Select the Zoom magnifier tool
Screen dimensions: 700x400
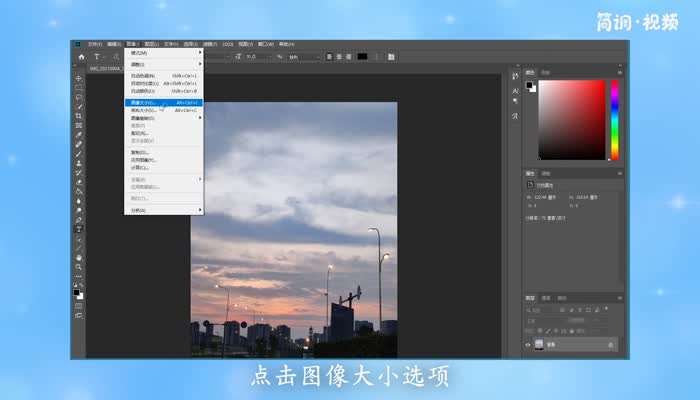(x=79, y=266)
